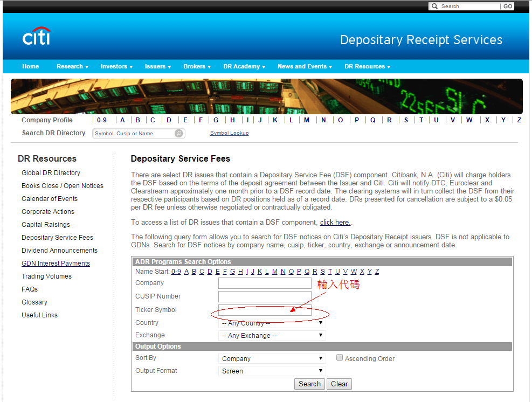Screen dimensions: 532x402
Task: Expand the Research menu
Action: click(x=72, y=66)
